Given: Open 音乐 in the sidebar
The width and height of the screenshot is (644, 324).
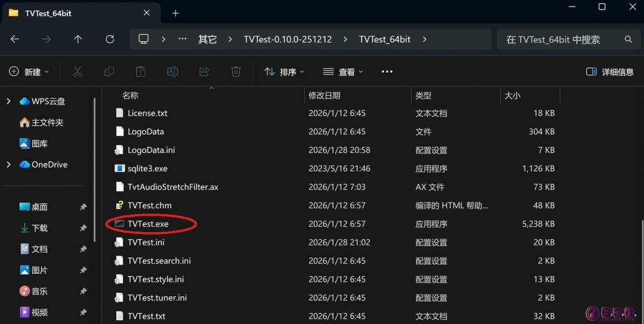Looking at the screenshot, I should [33, 291].
